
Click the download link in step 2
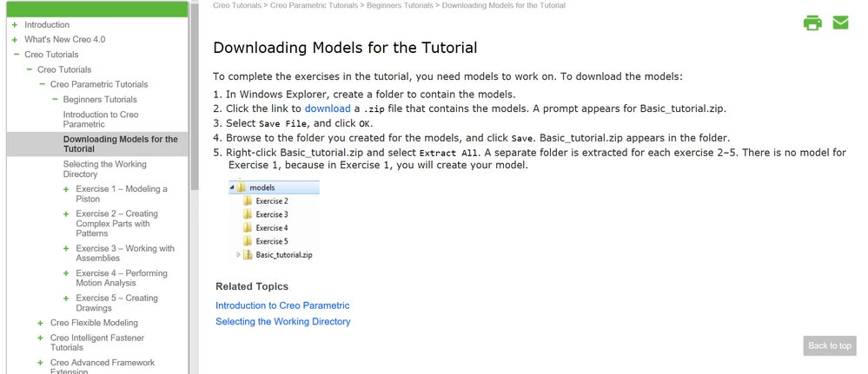[328, 108]
